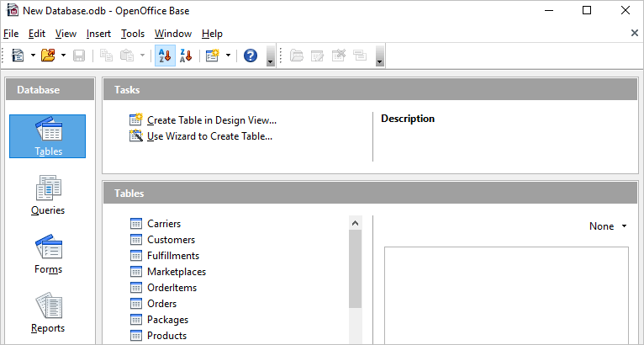Select the Fulfillments table
Image resolution: width=644 pixels, height=345 pixels.
173,256
